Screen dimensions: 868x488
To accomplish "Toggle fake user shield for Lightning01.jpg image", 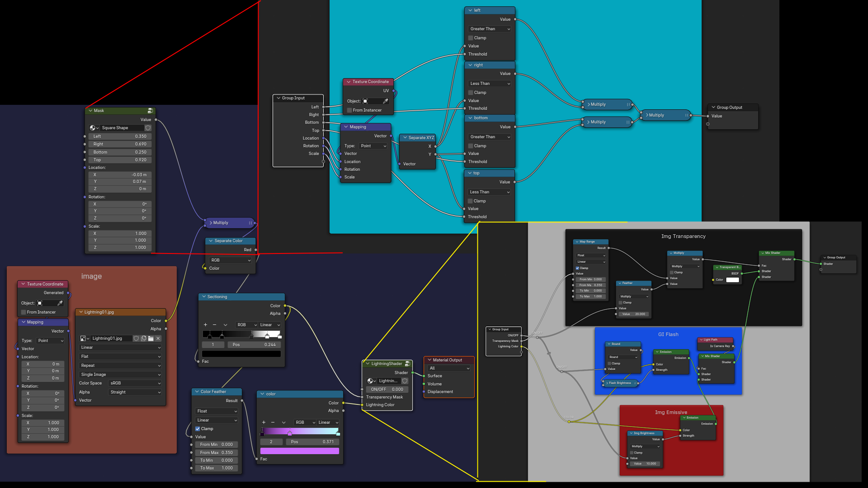I will coord(136,338).
